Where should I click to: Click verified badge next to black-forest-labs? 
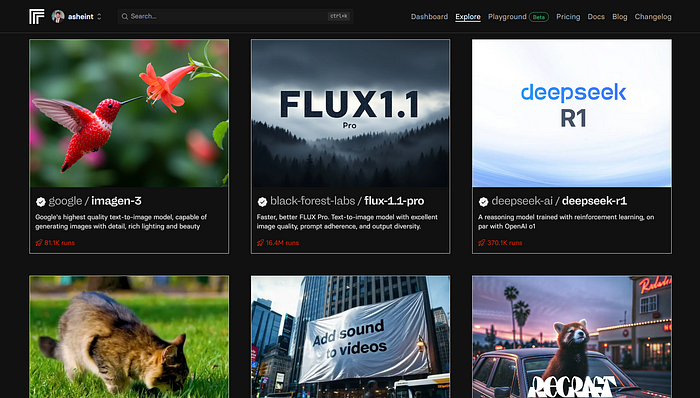coord(262,202)
